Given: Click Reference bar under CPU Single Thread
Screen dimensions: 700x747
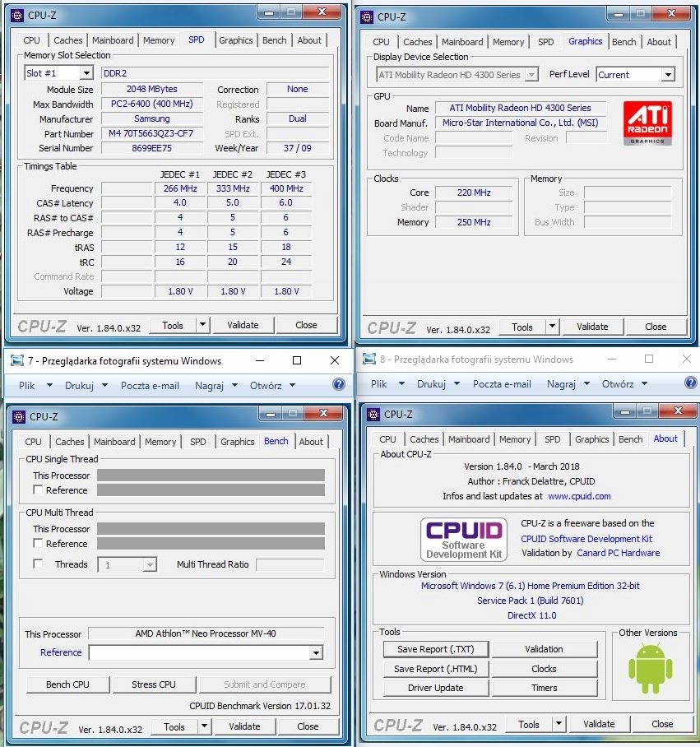Looking at the screenshot, I should [x=211, y=489].
